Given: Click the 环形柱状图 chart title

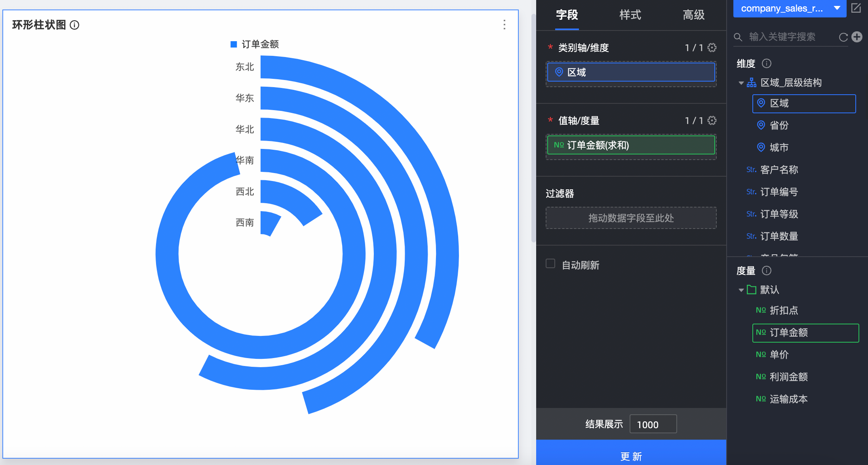Looking at the screenshot, I should [39, 25].
